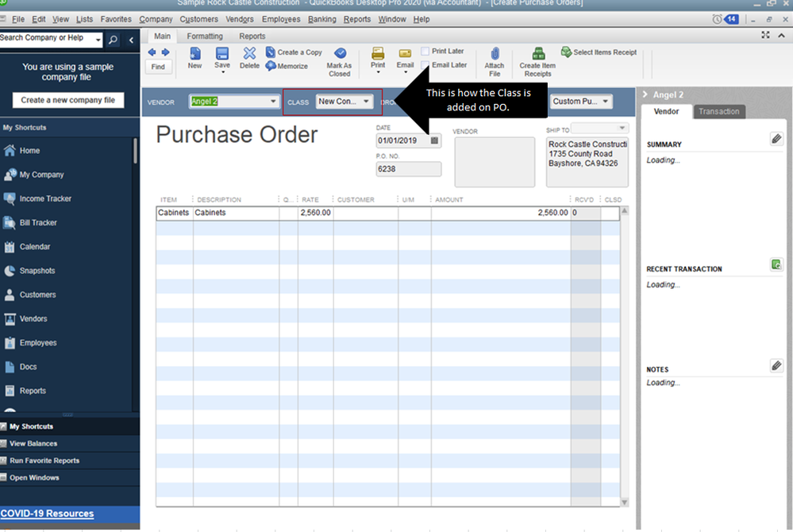Open the Company menu
The width and height of the screenshot is (793, 532).
(x=156, y=19)
